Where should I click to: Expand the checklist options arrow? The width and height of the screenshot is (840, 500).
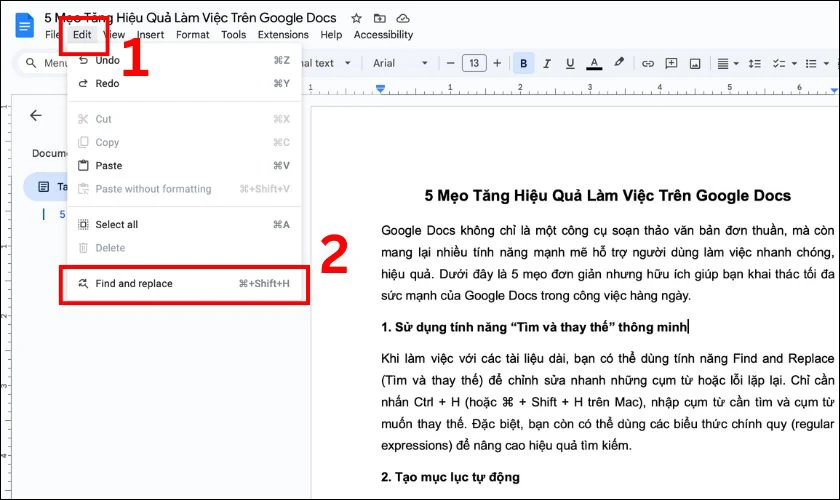coord(794,63)
